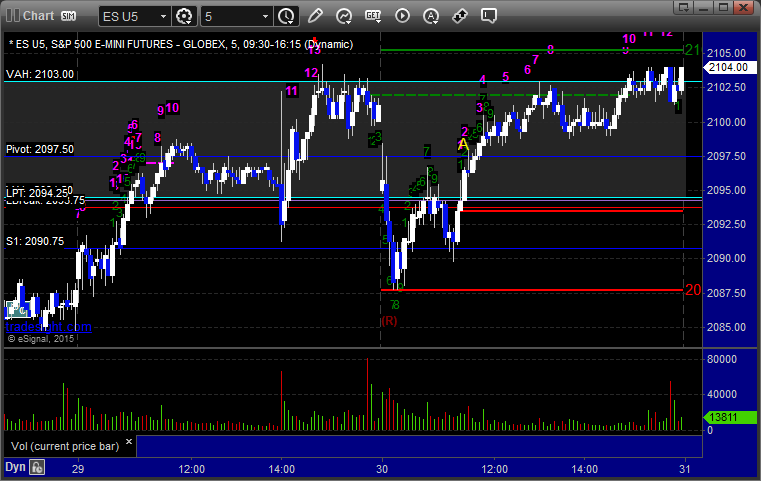This screenshot has width=761, height=481.
Task: Click date 31 on the time axis
Action: [685, 469]
